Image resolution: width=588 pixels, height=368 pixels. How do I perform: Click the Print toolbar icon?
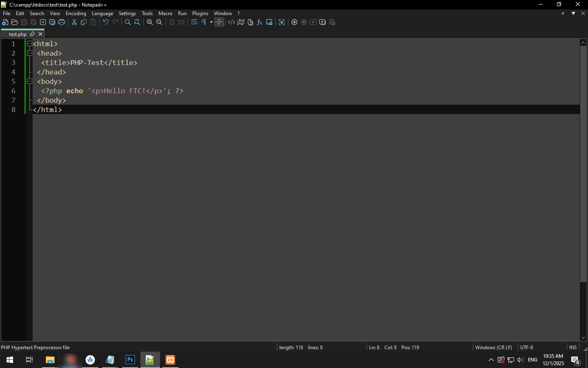(62, 22)
